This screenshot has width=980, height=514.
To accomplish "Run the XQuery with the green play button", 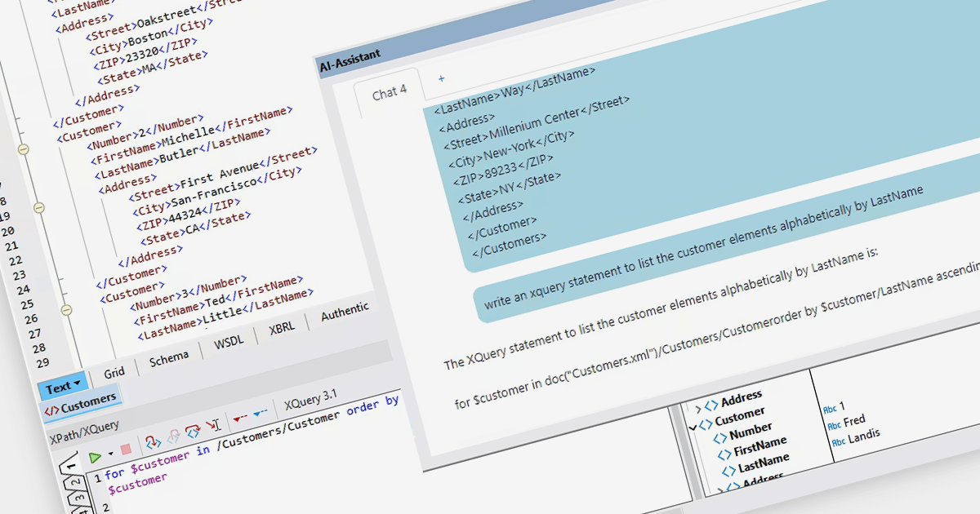I will (x=96, y=459).
